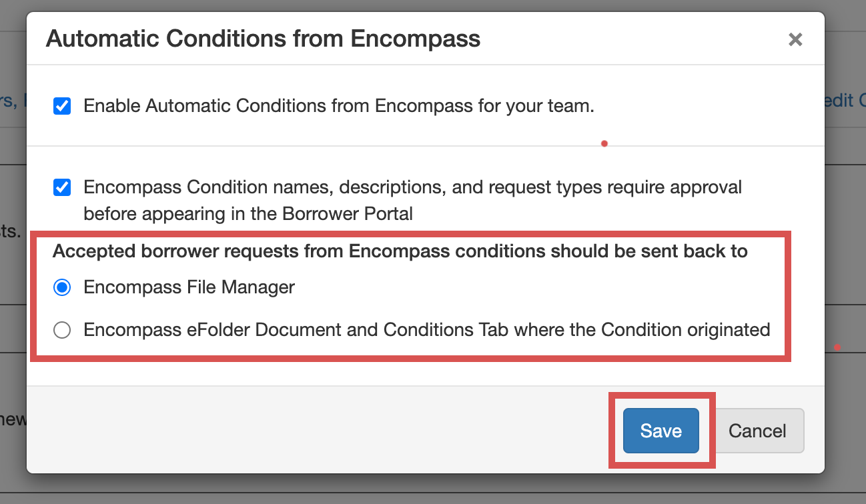Close the Automatic Conditions dialog with X

(795, 40)
